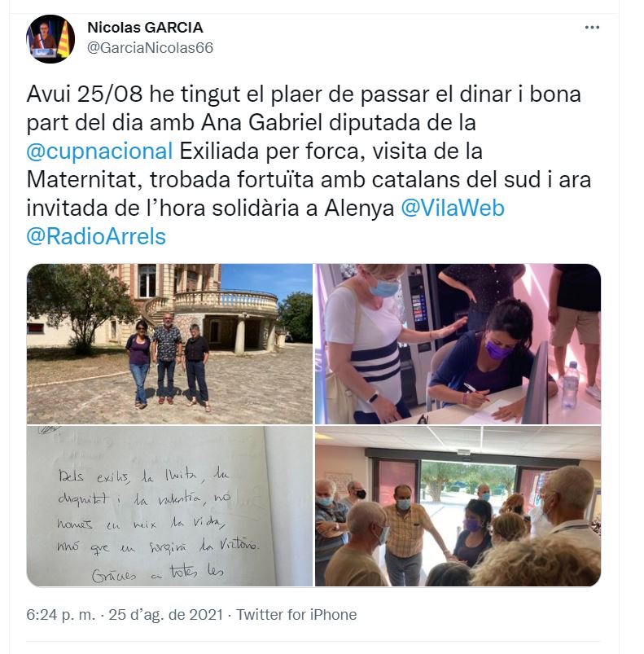This screenshot has width=644, height=654.
Task: Click the water bottle in signing photo
Action: [x=570, y=384]
